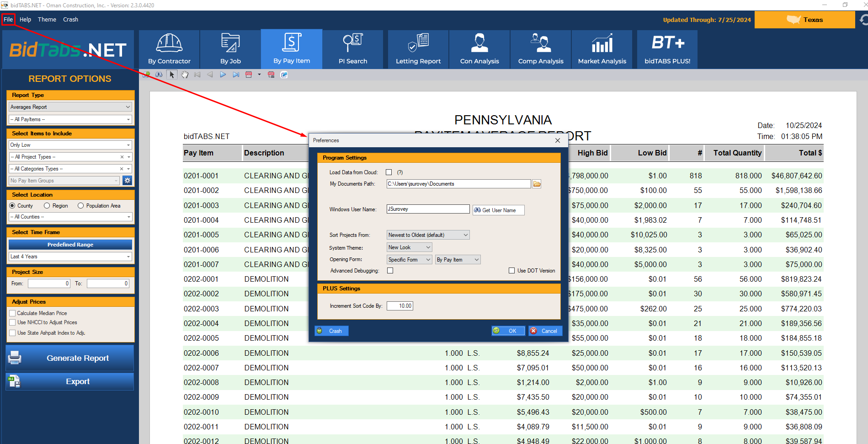The width and height of the screenshot is (868, 444).
Task: Select the County location radio button
Action: [12, 206]
